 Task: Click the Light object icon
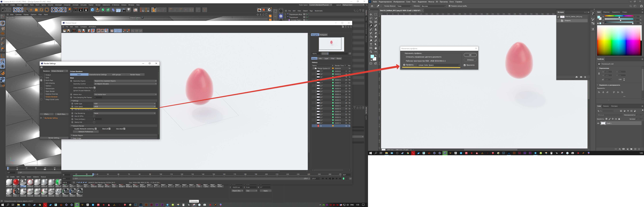pos(129,10)
